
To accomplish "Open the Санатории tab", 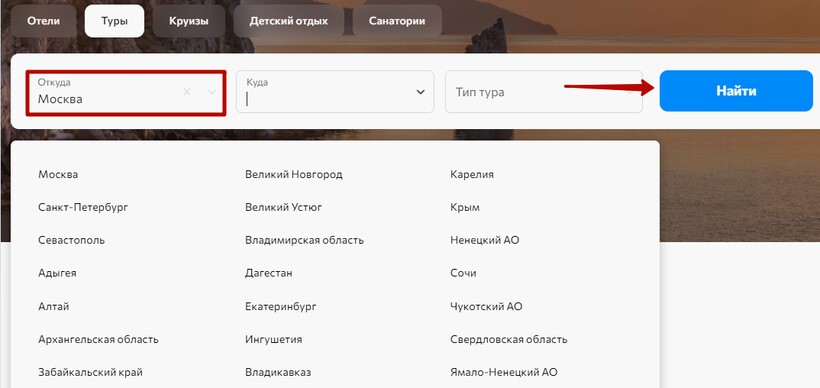I will [397, 21].
